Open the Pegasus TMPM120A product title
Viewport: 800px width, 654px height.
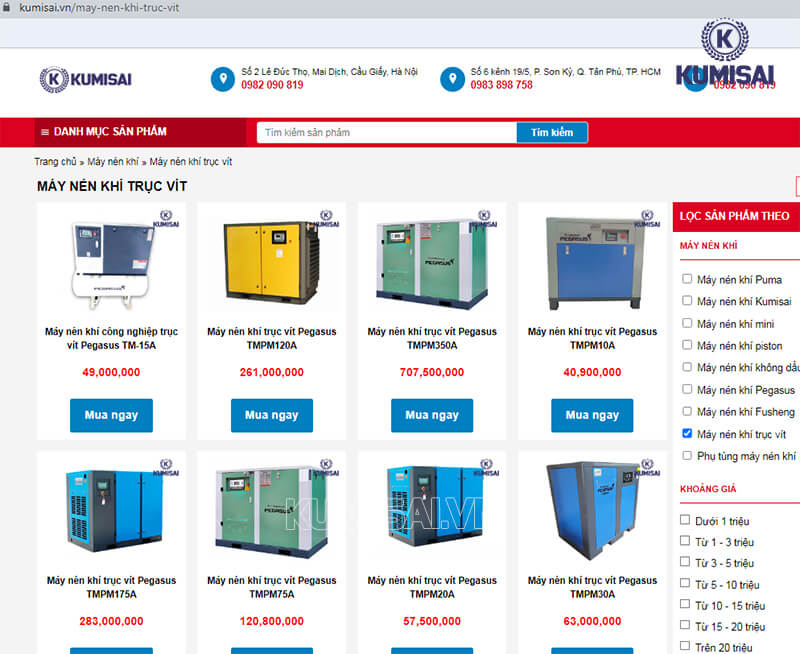click(x=272, y=339)
